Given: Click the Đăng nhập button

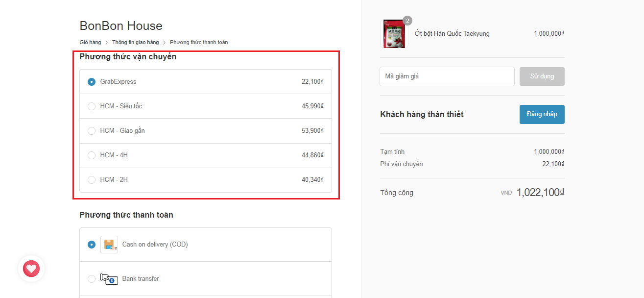Looking at the screenshot, I should point(542,114).
